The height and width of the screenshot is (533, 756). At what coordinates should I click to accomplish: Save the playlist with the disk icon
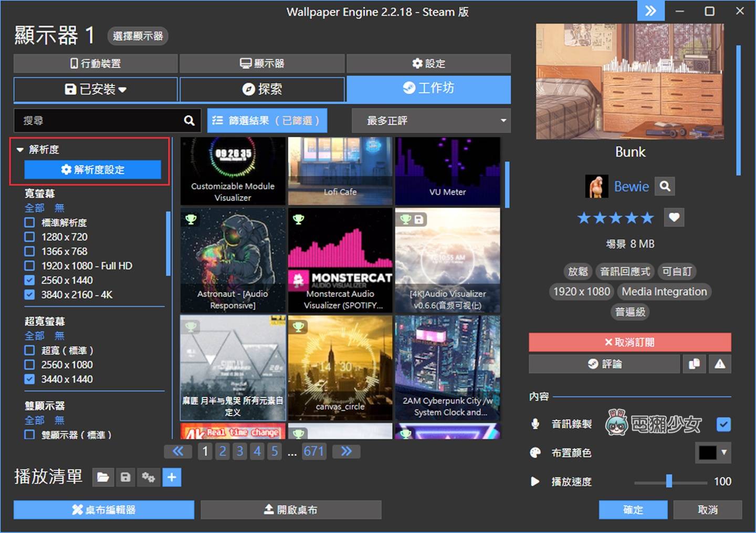click(x=125, y=477)
